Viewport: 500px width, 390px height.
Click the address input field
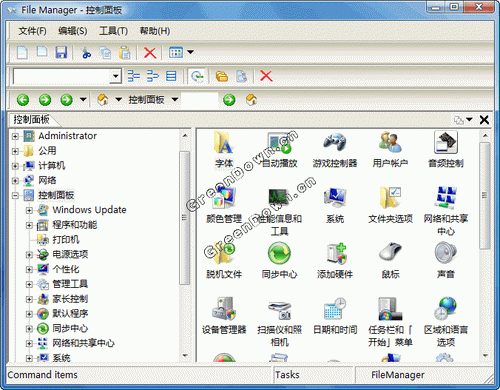pos(200,100)
